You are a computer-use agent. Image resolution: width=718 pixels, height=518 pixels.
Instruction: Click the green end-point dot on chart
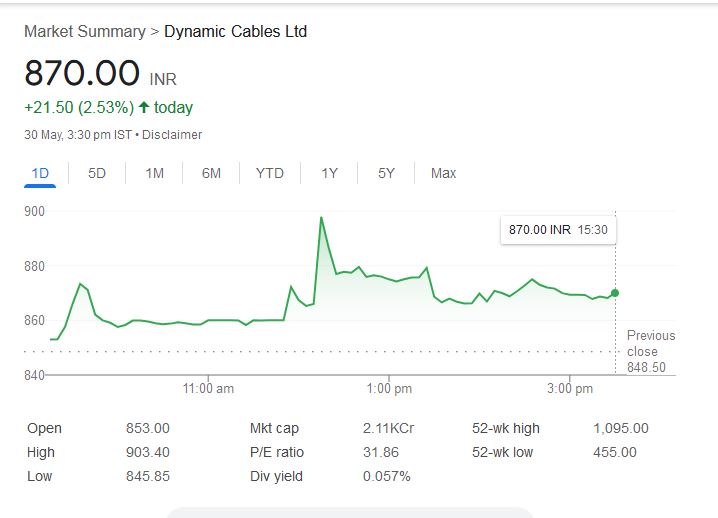click(x=615, y=293)
